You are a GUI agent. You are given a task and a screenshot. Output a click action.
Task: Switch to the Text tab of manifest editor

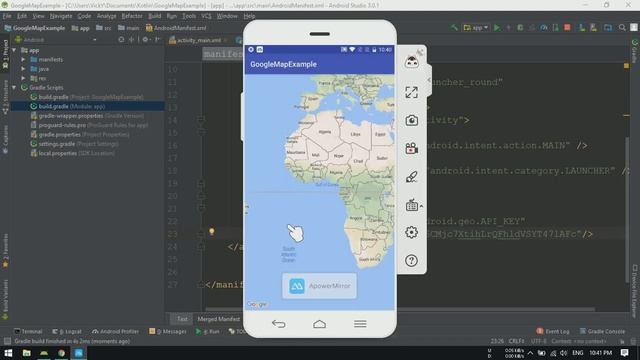point(182,319)
